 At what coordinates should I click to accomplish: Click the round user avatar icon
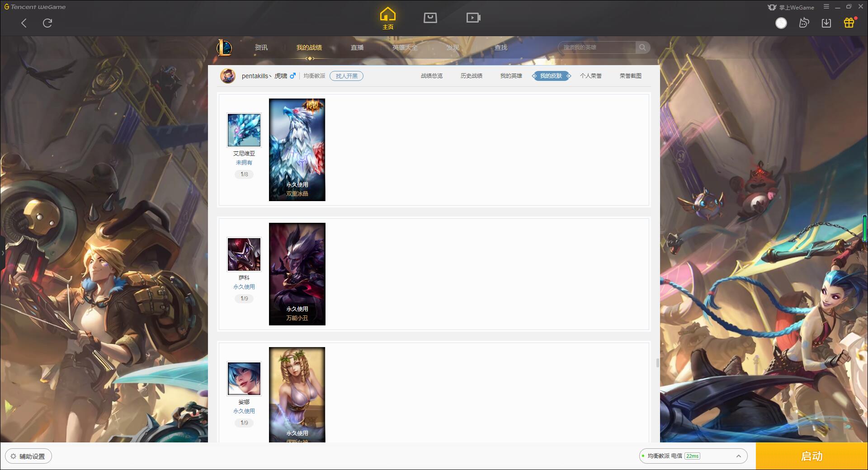781,23
